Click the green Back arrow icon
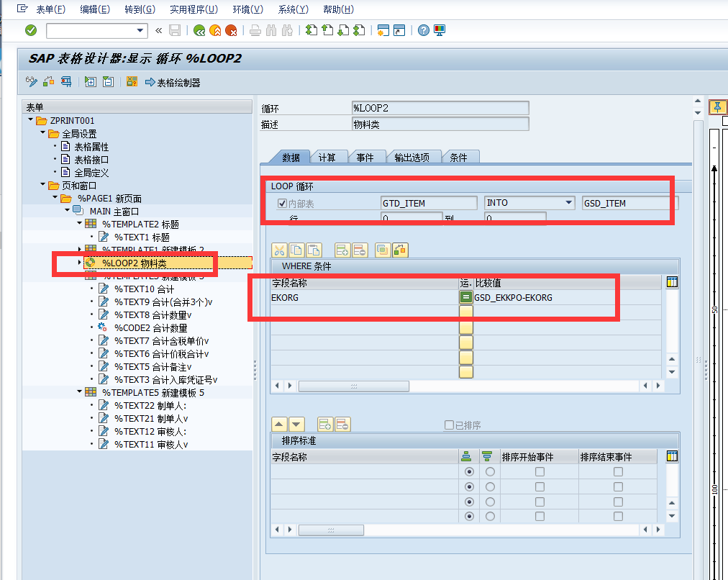This screenshot has height=580, width=728. click(x=199, y=30)
